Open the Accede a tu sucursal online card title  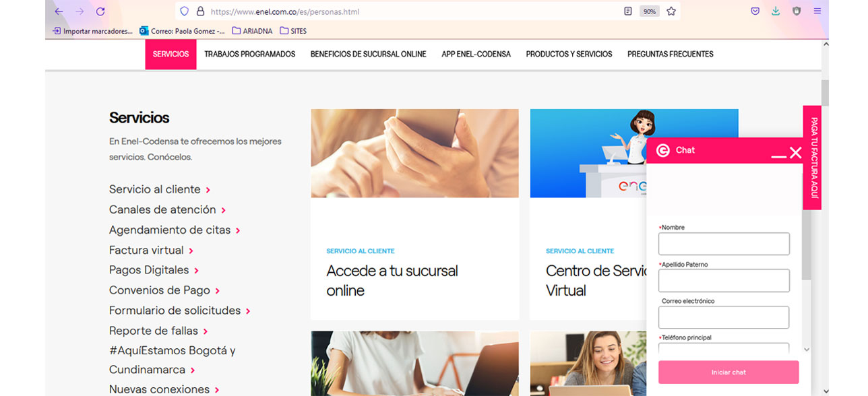pyautogui.click(x=392, y=281)
